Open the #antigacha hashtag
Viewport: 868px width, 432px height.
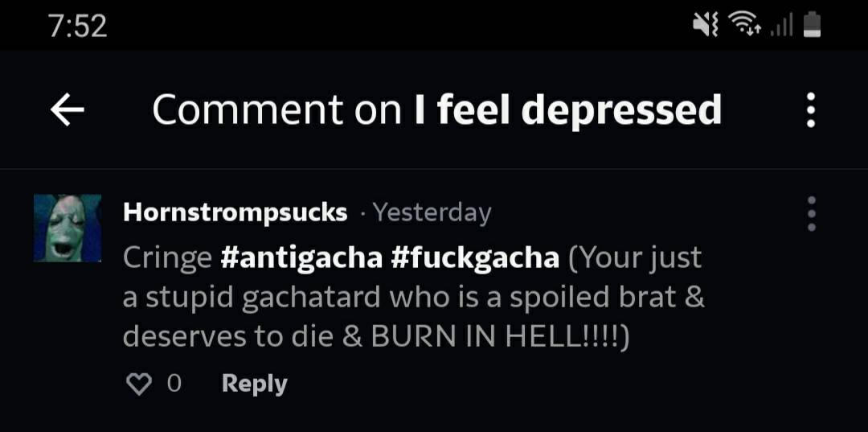point(301,257)
